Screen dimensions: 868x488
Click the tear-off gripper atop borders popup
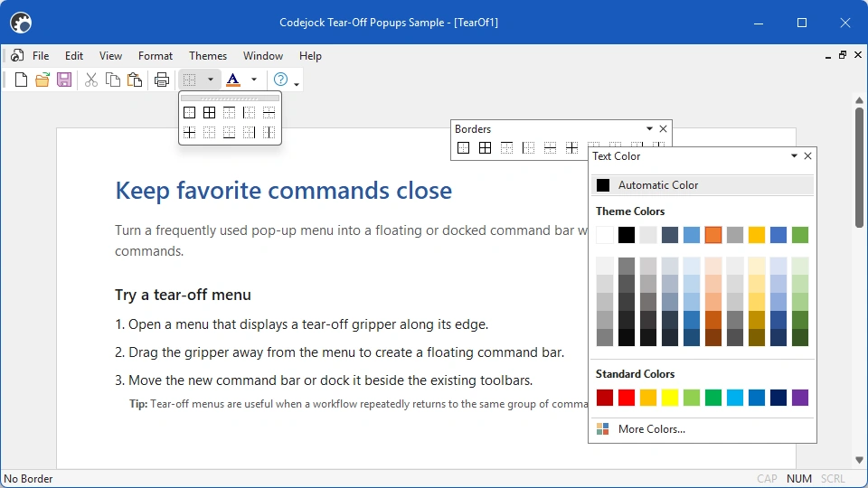[x=230, y=98]
